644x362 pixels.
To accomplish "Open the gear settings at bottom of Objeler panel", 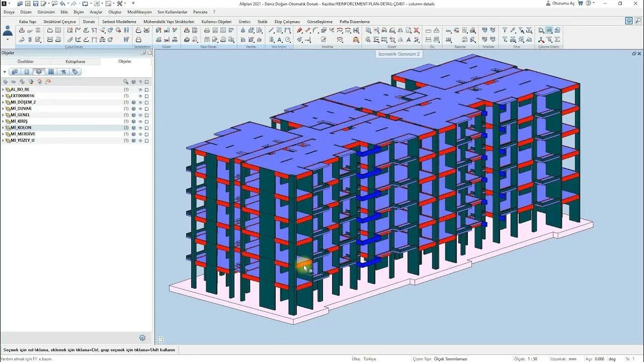I will (x=142, y=338).
